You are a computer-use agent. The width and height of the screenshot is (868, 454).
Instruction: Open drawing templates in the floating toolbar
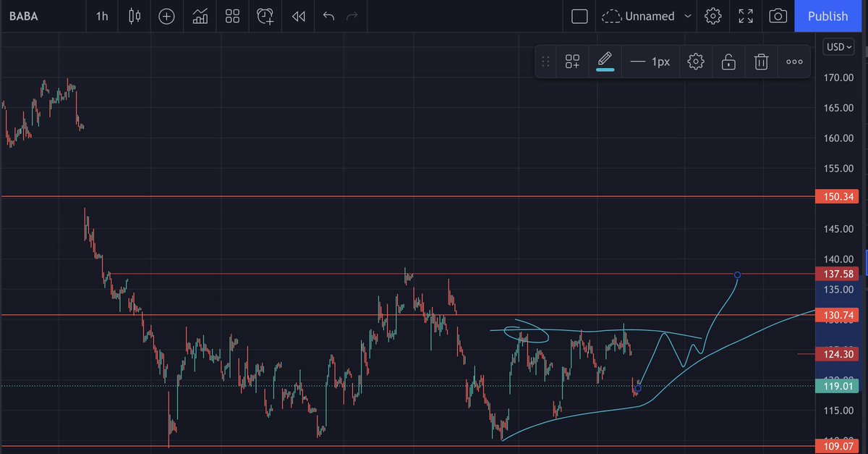click(x=572, y=62)
